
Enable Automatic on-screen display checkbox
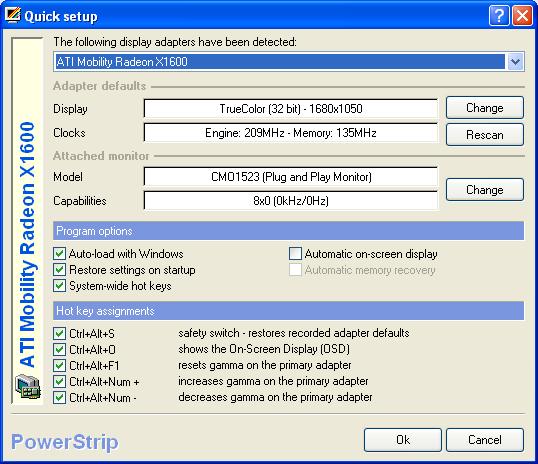click(295, 254)
